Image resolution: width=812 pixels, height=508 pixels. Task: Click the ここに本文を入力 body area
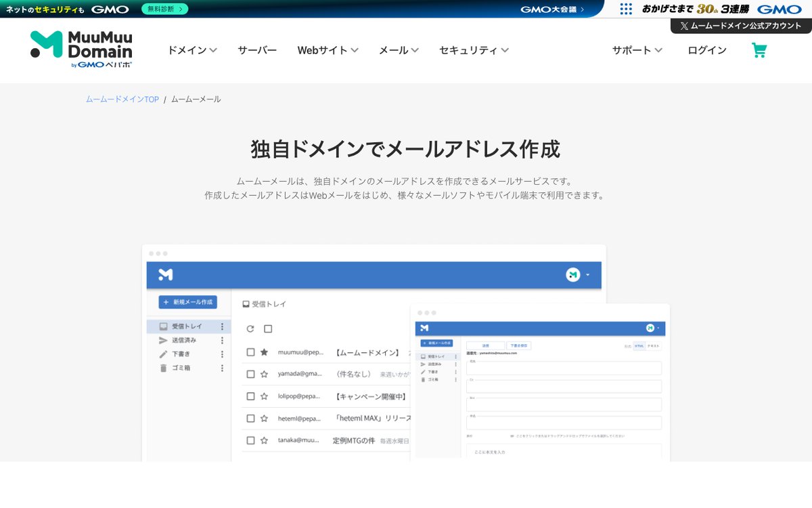564,452
